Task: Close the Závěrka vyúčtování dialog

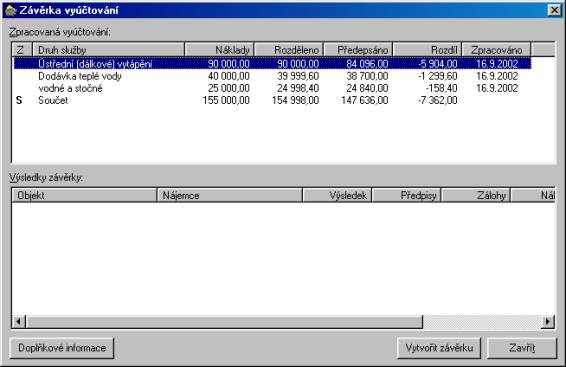Action: coord(554,10)
